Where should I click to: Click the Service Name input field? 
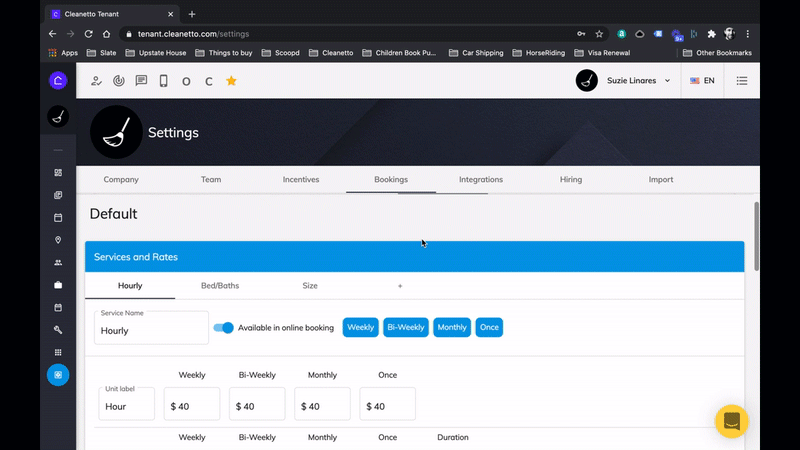151,330
